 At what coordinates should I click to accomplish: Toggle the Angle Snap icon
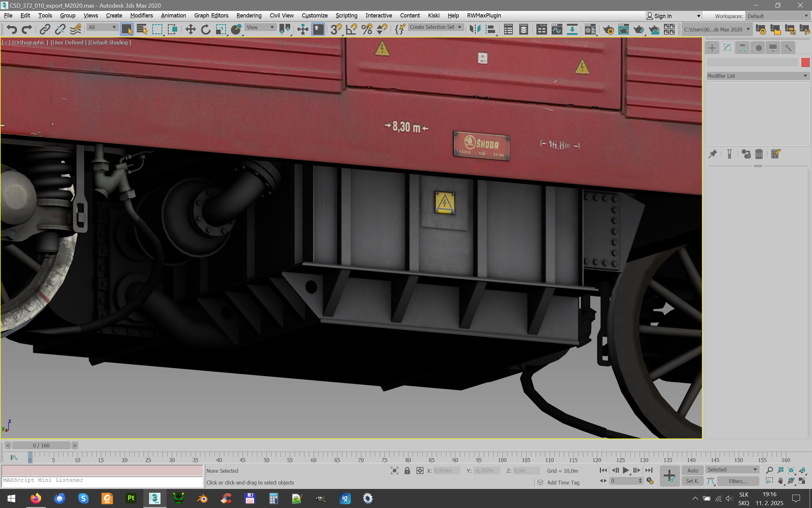351,29
